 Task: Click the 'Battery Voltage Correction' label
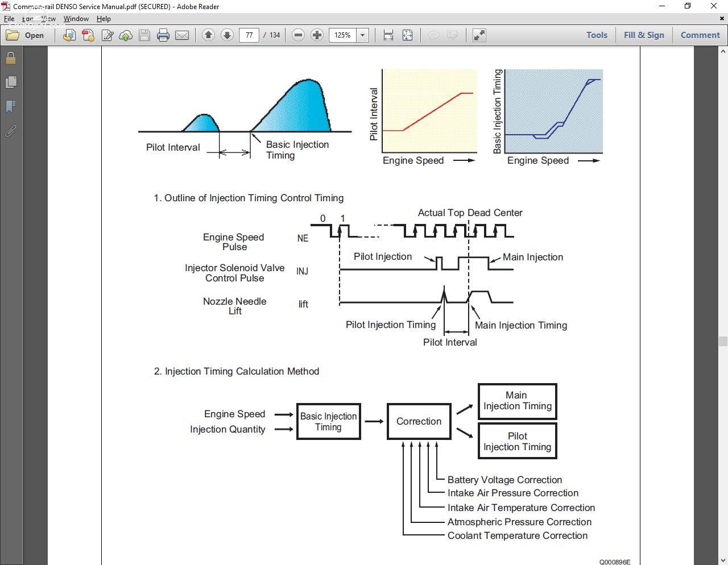coord(504,480)
